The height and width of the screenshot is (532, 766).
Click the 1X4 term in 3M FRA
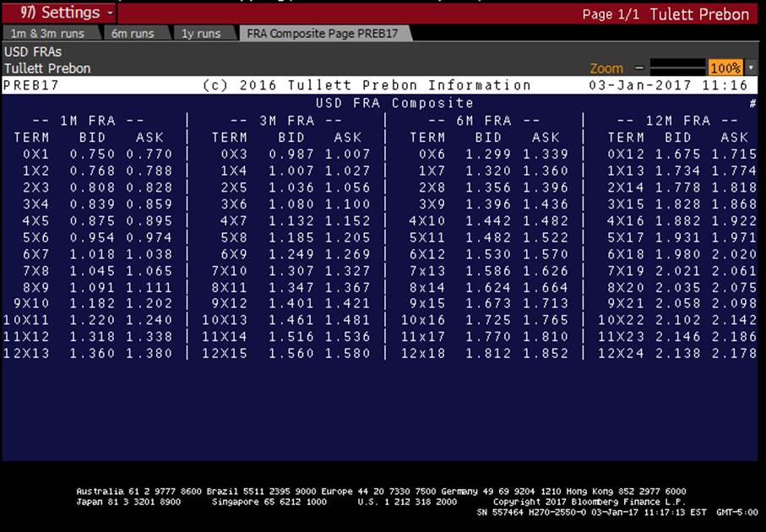click(x=234, y=171)
